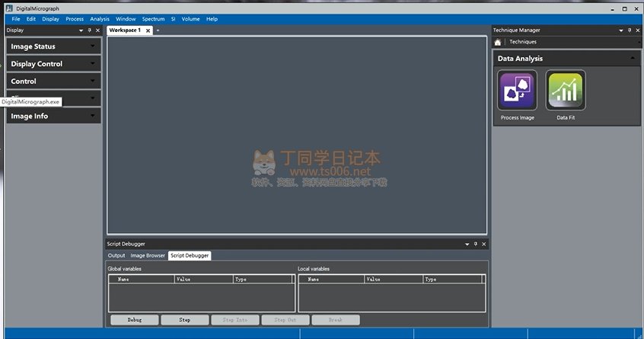
Task: Open the Help menu
Action: pyautogui.click(x=212, y=19)
